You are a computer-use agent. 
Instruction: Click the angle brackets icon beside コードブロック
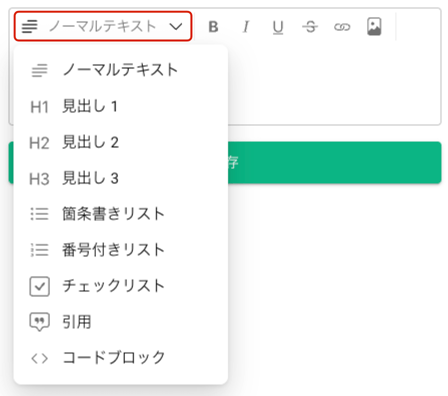[x=39, y=358]
